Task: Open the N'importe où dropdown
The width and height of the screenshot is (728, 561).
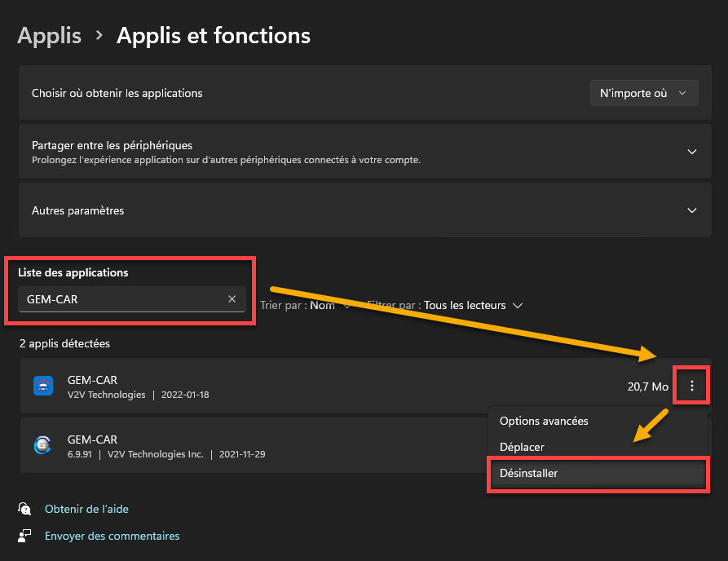Action: point(644,93)
